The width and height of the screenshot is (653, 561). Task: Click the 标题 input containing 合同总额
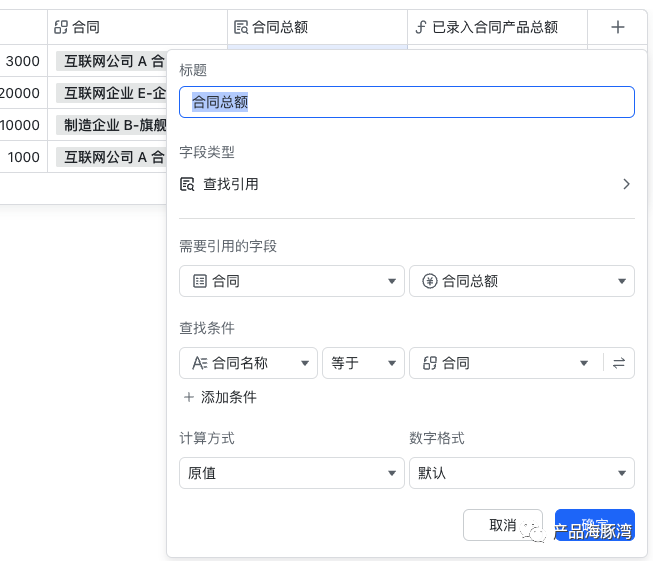407,102
